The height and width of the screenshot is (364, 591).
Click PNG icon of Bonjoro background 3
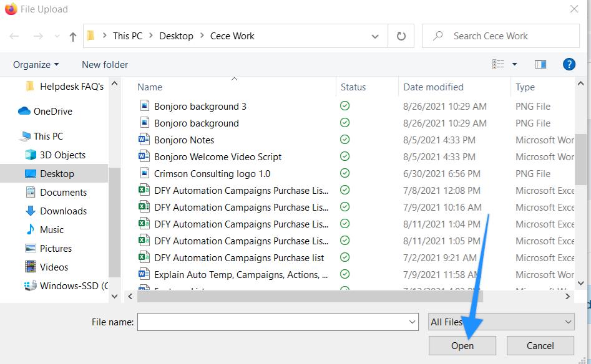144,105
